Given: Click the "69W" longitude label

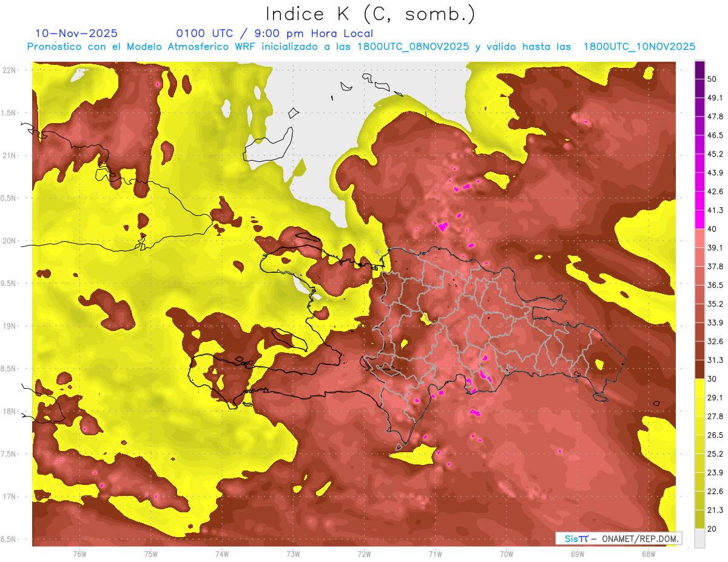Looking at the screenshot, I should [x=578, y=554].
